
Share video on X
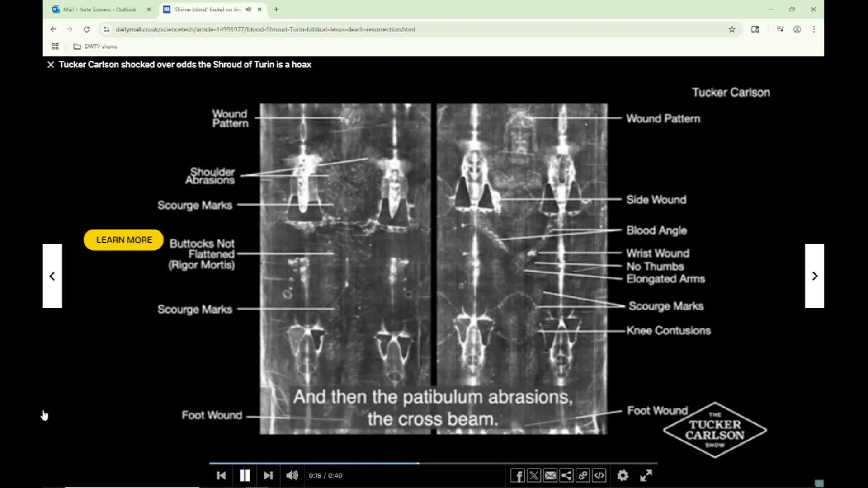click(534, 475)
